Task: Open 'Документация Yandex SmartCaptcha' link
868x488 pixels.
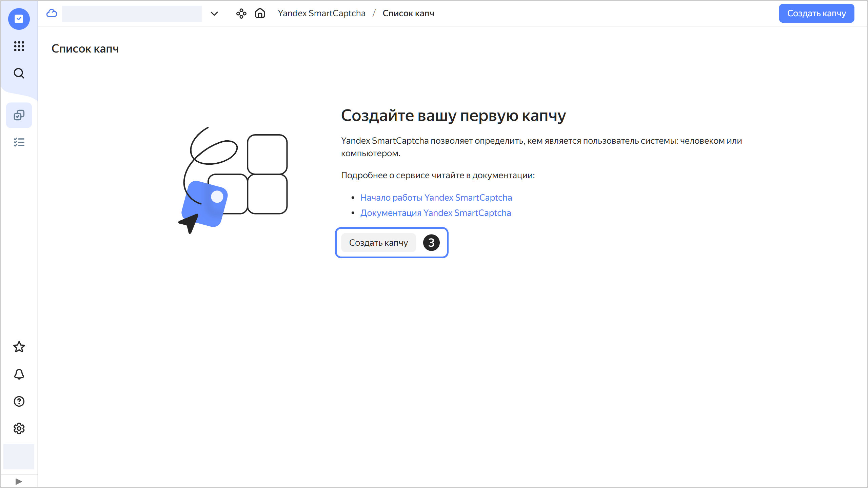Action: point(435,213)
